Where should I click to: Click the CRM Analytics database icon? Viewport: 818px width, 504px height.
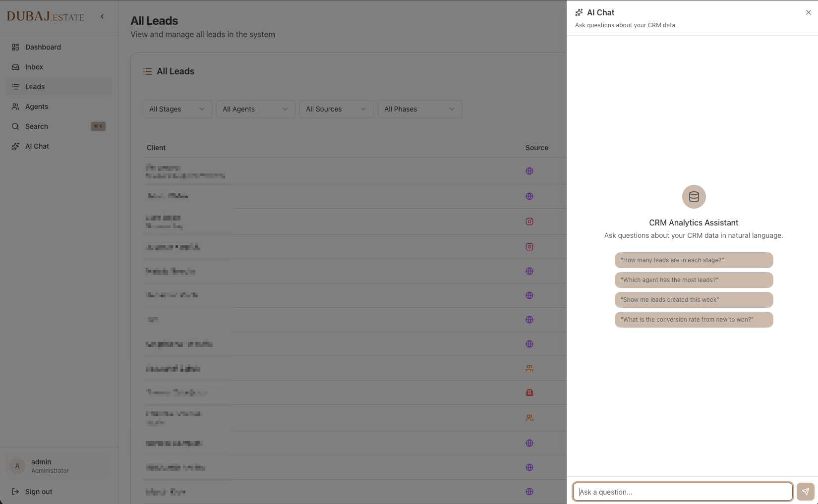[x=694, y=197]
